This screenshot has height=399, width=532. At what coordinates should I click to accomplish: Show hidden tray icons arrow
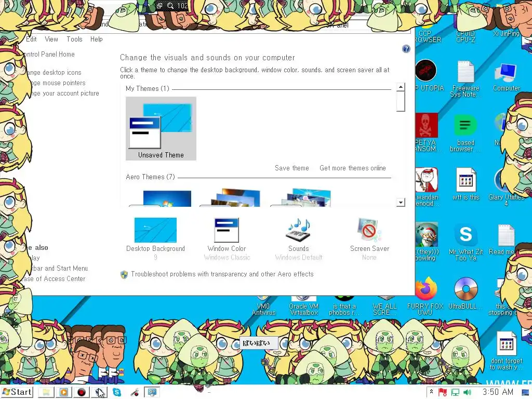click(x=431, y=392)
